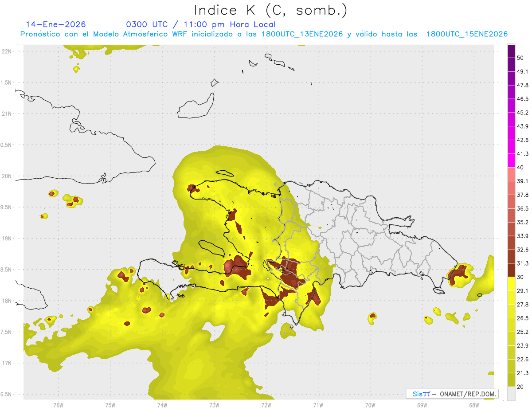
Task: Click the colorbar value "22.6"
Action: 523,359
